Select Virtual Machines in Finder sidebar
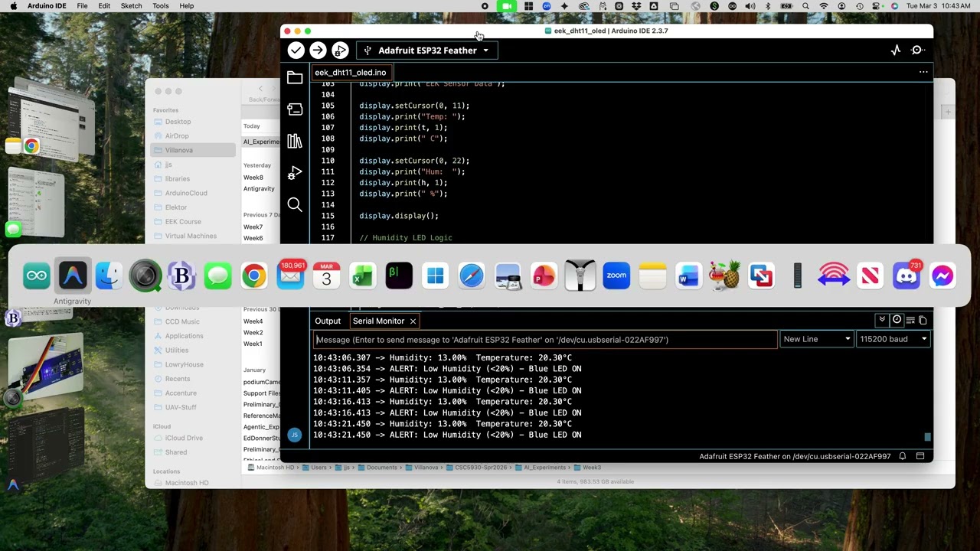Image resolution: width=980 pixels, height=551 pixels. 191,236
